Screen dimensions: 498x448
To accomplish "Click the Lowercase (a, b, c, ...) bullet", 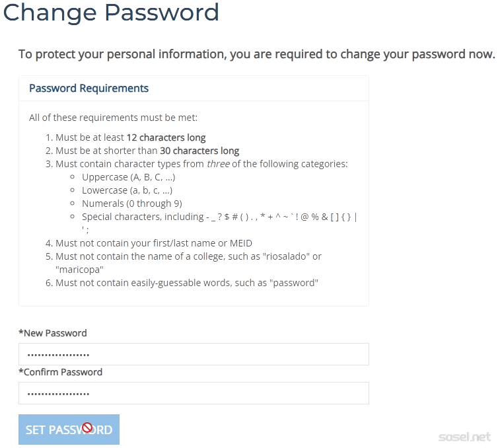I will (x=127, y=190).
